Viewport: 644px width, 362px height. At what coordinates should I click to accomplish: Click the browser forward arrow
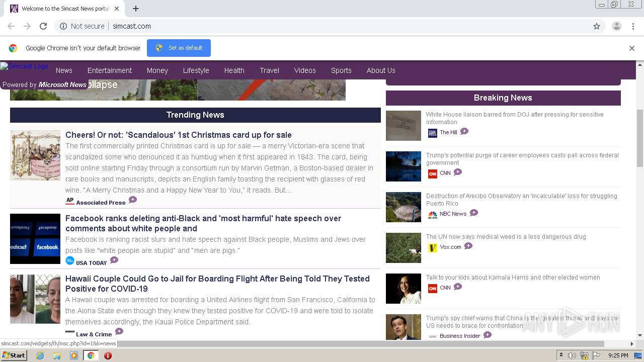[x=27, y=26]
